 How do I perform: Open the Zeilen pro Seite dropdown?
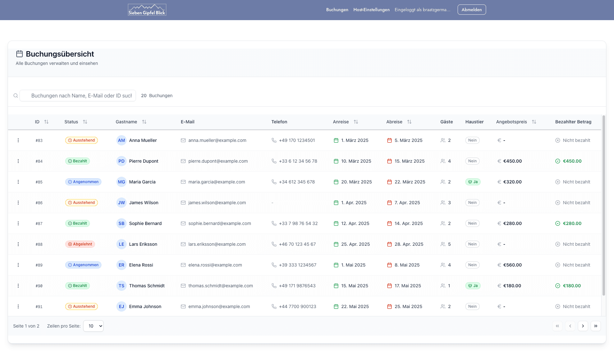(93, 326)
